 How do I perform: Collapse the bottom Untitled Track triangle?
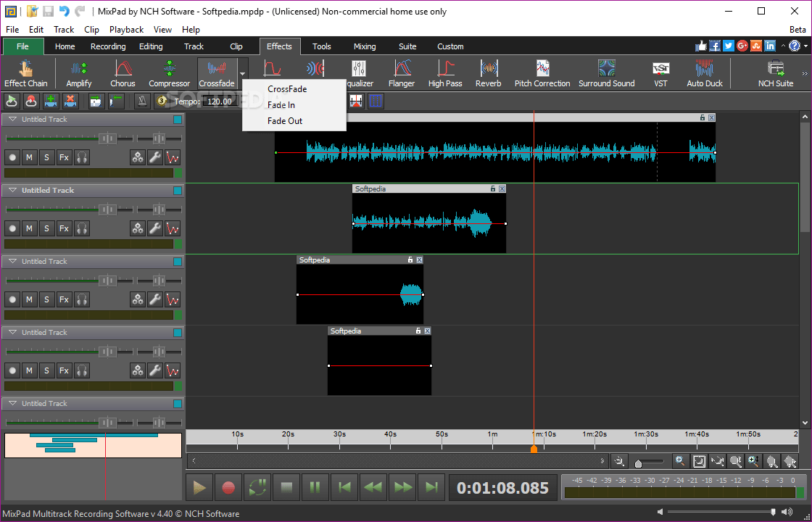pyautogui.click(x=14, y=403)
